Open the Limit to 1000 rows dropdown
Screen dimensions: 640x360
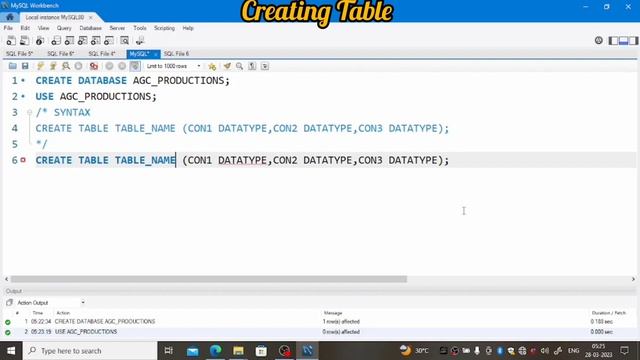click(173, 66)
